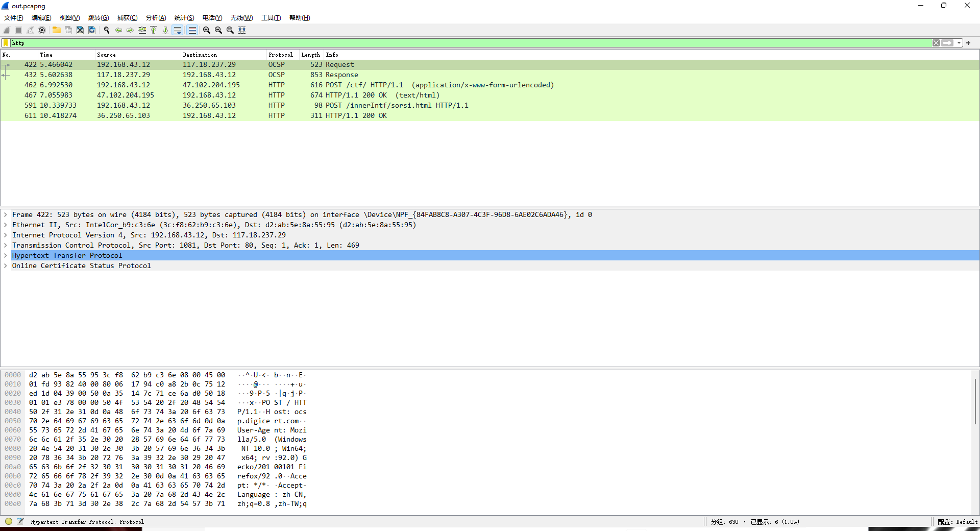980x531 pixels.
Task: Stop capture with the square stop icon
Action: point(18,30)
